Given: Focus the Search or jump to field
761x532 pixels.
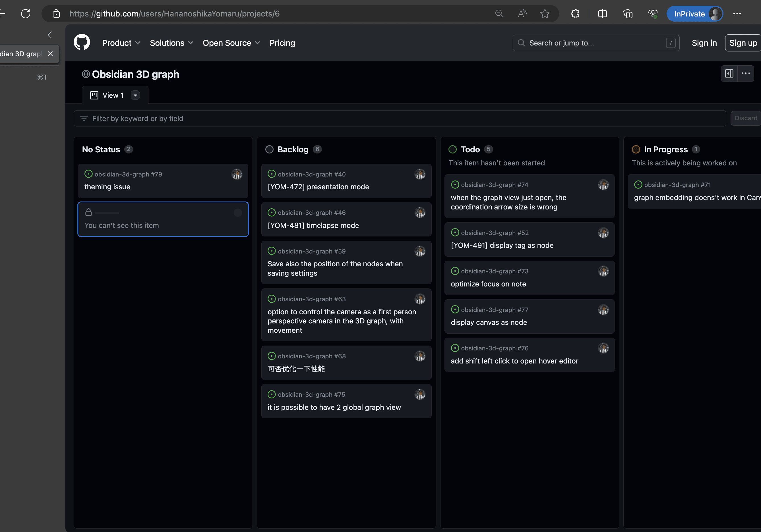Looking at the screenshot, I should pos(596,43).
